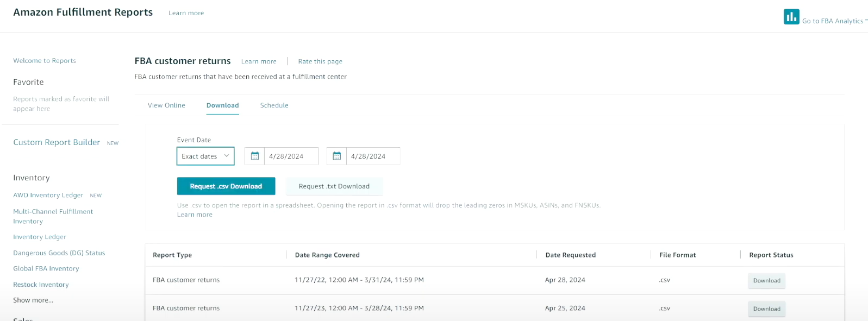The image size is (868, 321).
Task: Select the 11/27/22 - 3/31/24 date range cell
Action: point(359,280)
